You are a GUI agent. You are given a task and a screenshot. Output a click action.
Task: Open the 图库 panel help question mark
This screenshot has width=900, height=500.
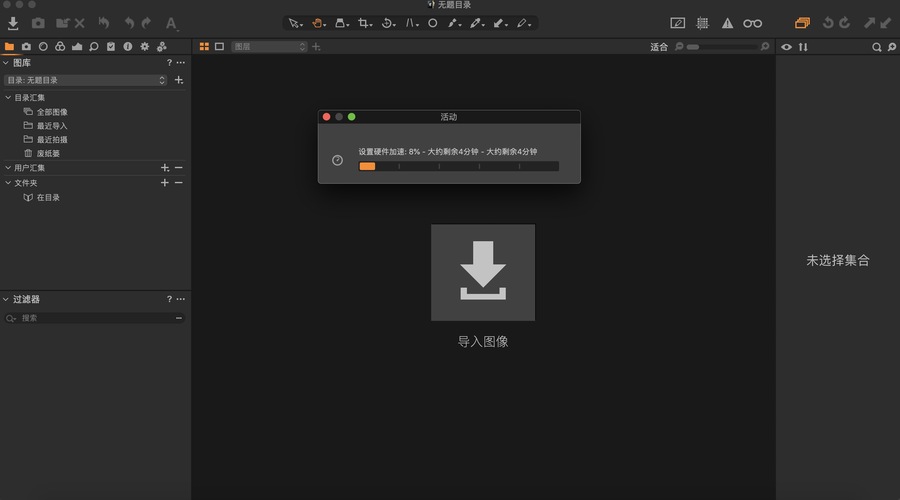(169, 63)
